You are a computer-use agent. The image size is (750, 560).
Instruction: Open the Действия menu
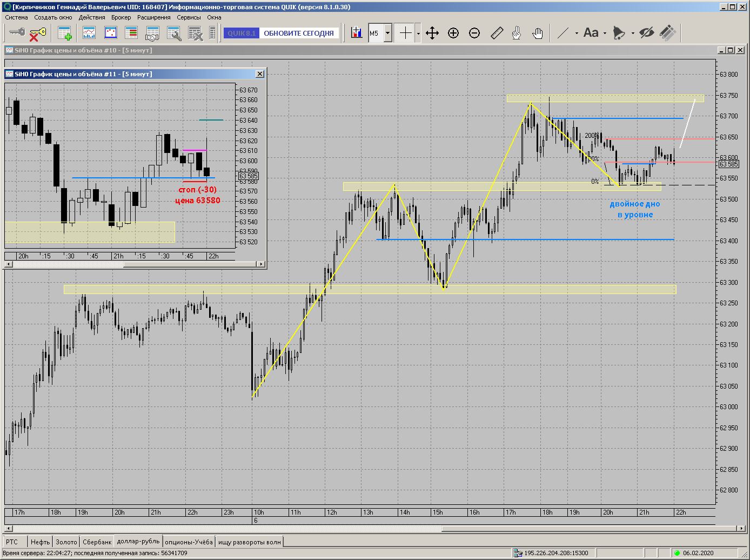[92, 17]
